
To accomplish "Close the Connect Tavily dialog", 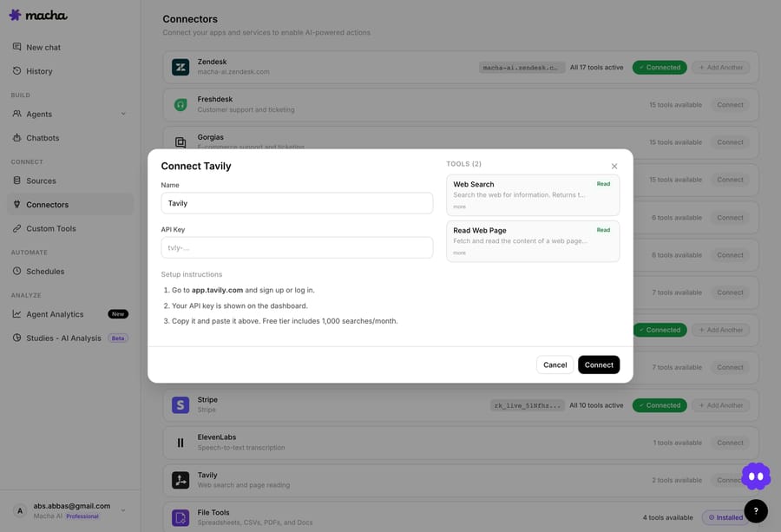I will (x=614, y=167).
